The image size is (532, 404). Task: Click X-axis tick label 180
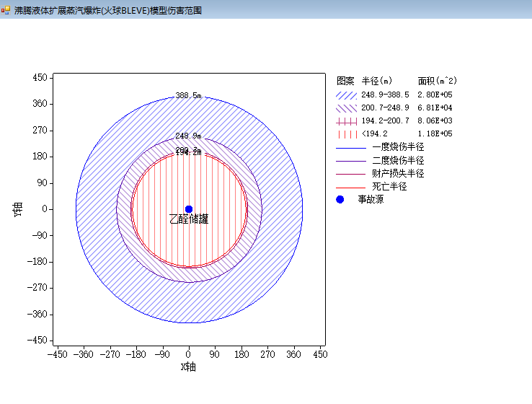tap(241, 354)
